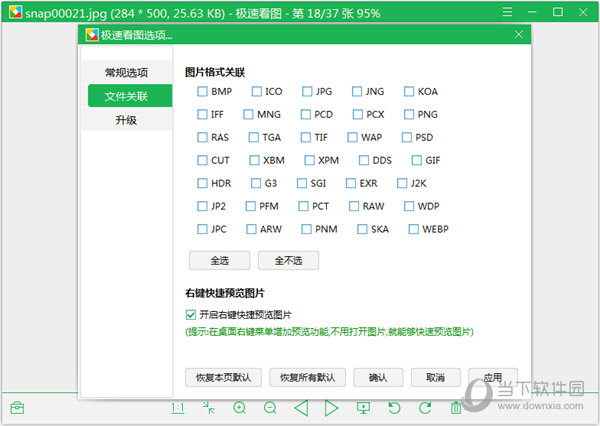Select the 文件关联 sidebar tab
The height and width of the screenshot is (426, 600).
pos(130,96)
